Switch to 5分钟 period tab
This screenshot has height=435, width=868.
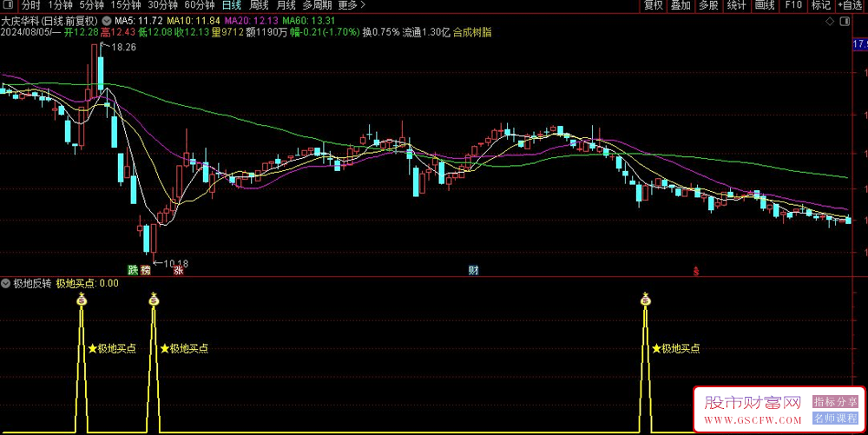(x=91, y=5)
